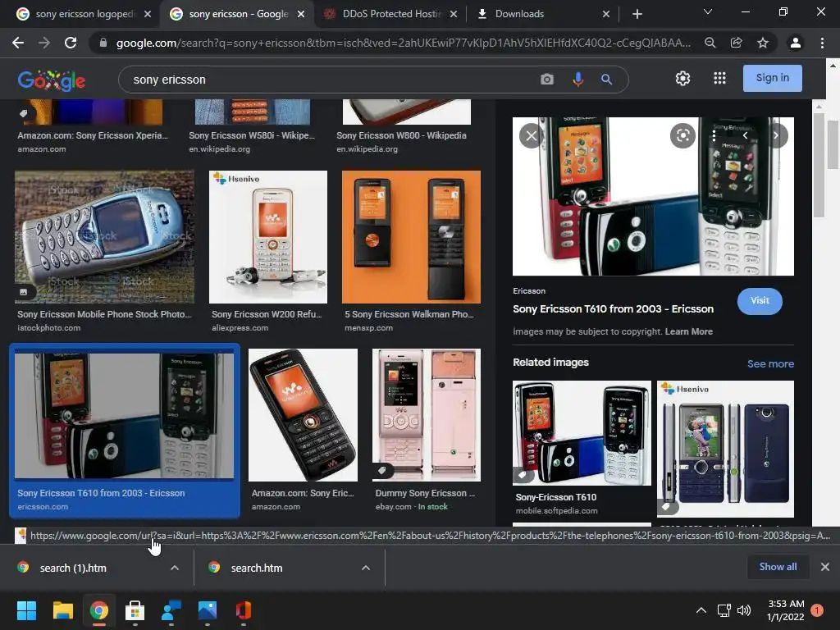This screenshot has width=840, height=630.
Task: Expand options for search.htm download
Action: point(366,568)
